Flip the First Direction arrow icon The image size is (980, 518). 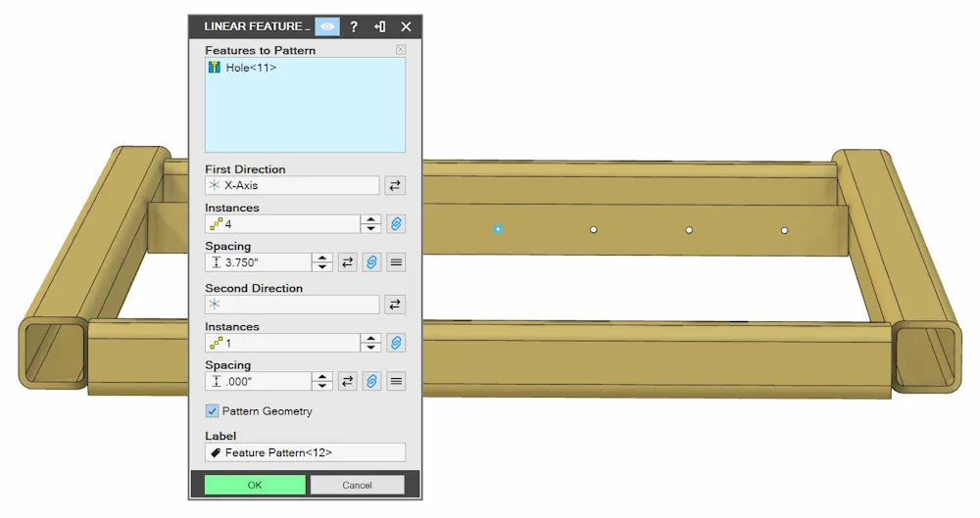click(395, 186)
